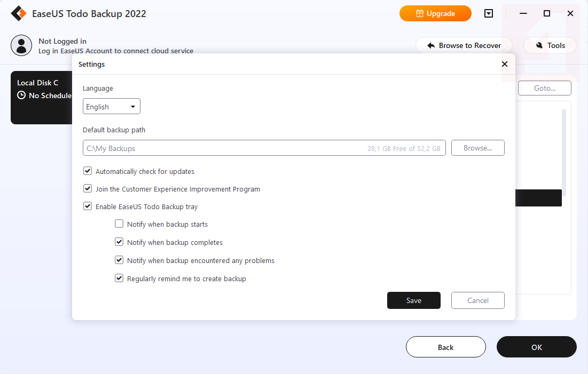Click Browse to choose backup path

tap(478, 148)
